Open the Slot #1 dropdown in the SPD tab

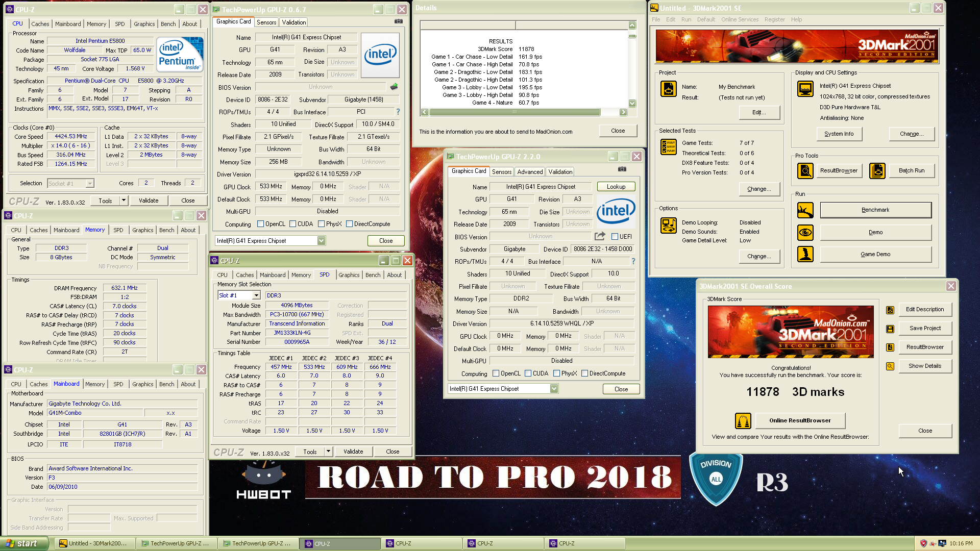[256, 295]
